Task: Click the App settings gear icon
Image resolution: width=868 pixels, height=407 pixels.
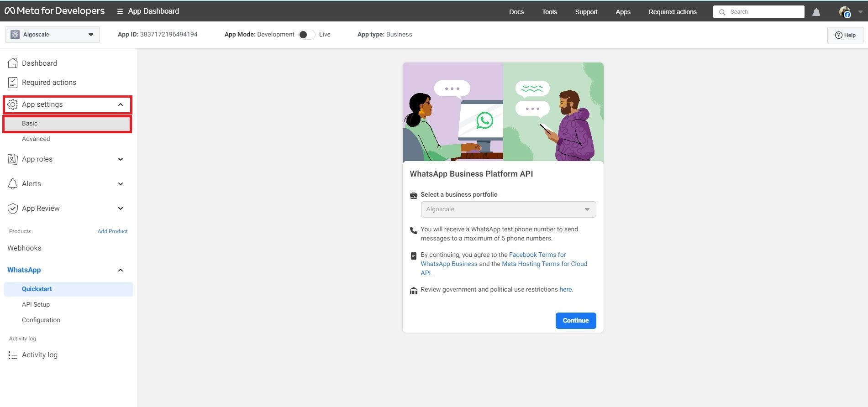Action: 13,104
